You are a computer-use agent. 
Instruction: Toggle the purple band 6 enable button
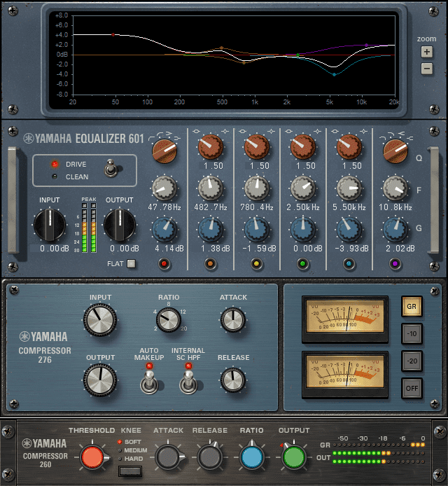pyautogui.click(x=395, y=264)
